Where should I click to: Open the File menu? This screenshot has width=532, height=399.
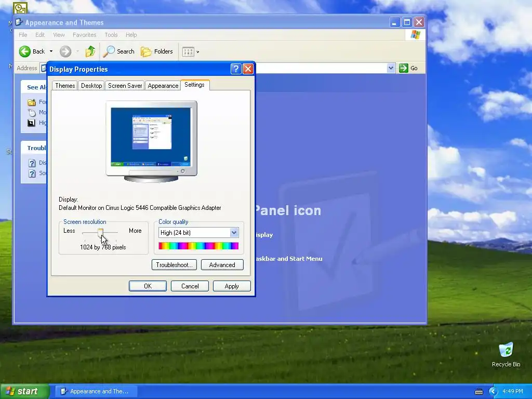point(23,35)
